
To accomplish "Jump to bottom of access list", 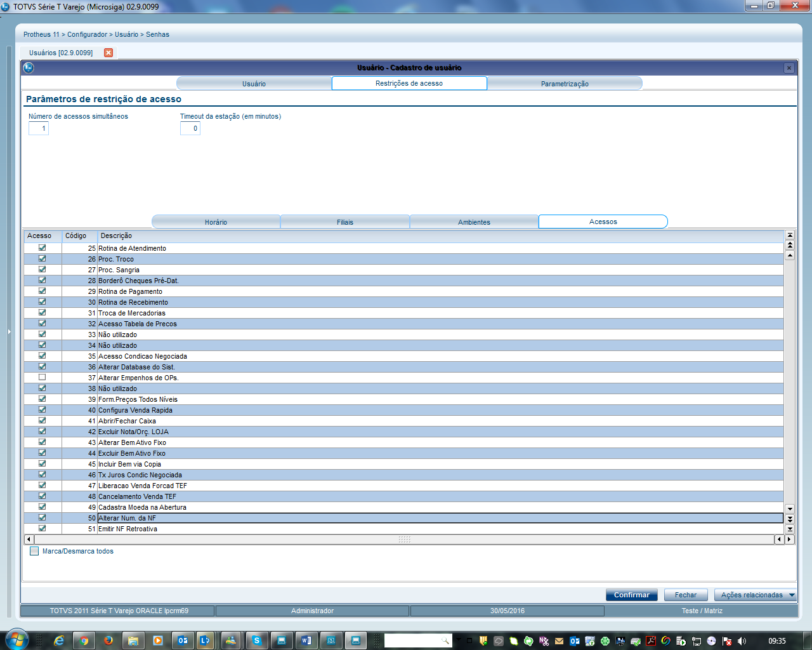I will (790, 529).
